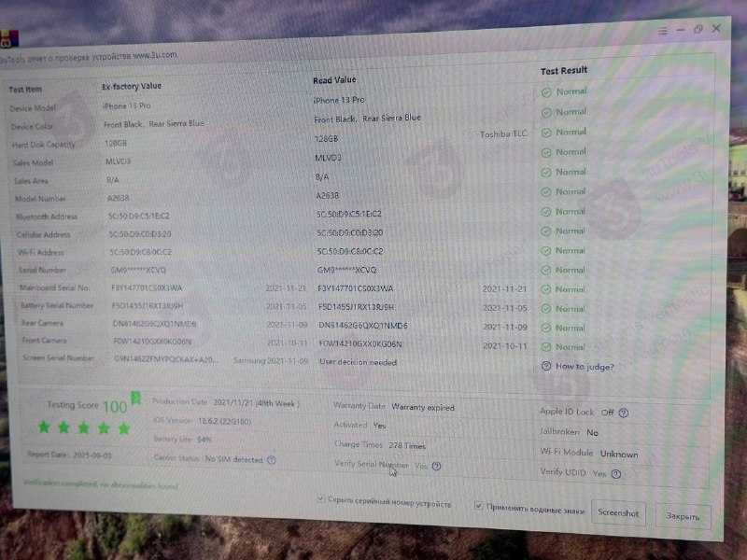Click the verification completed status message
This screenshot has width=747, height=560.
click(101, 484)
